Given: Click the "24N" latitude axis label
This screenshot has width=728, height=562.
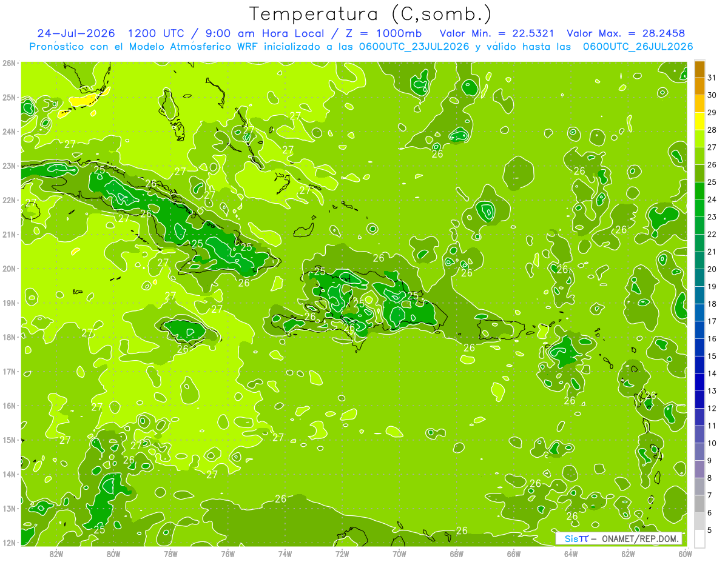Looking at the screenshot, I should 8,132.
